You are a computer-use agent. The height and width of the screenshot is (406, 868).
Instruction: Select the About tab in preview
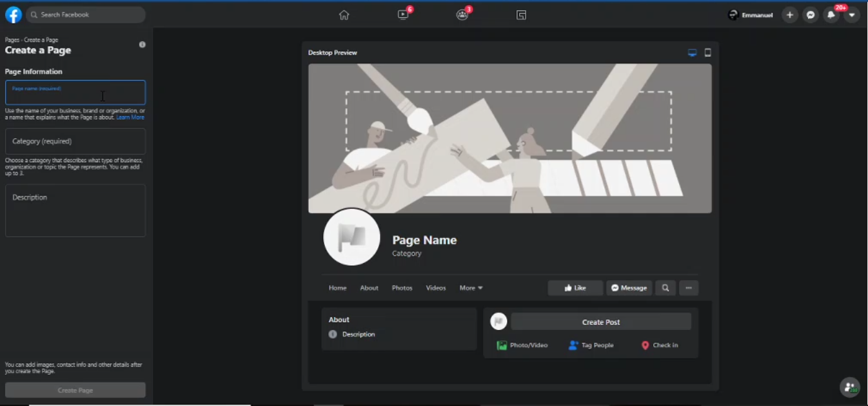pyautogui.click(x=369, y=288)
